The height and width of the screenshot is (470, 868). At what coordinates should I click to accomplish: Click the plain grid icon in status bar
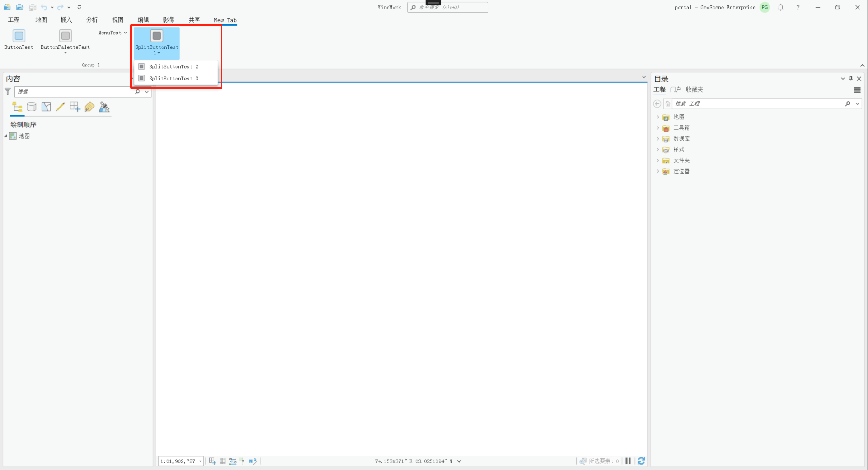(x=223, y=461)
